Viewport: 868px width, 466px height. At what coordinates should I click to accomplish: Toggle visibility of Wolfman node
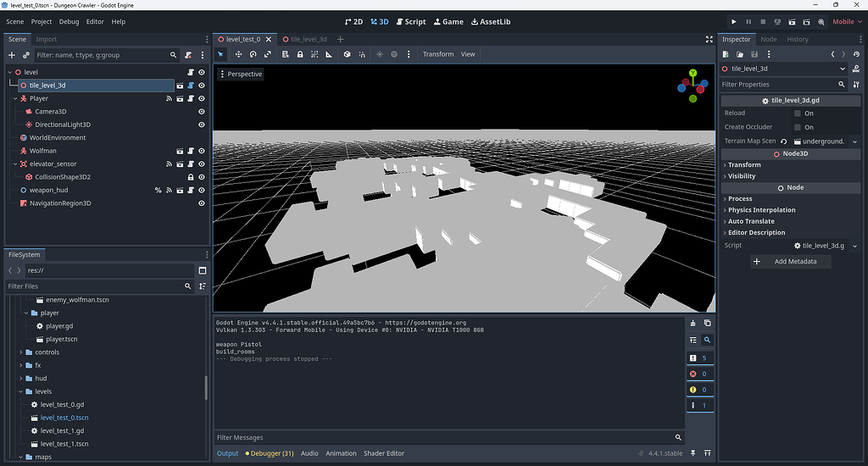pos(202,151)
